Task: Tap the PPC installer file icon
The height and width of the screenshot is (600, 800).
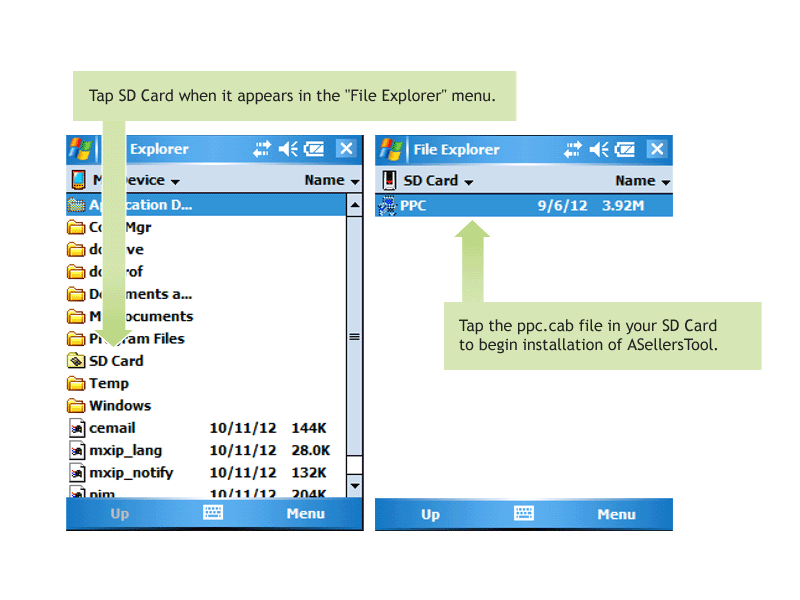Action: pyautogui.click(x=387, y=206)
